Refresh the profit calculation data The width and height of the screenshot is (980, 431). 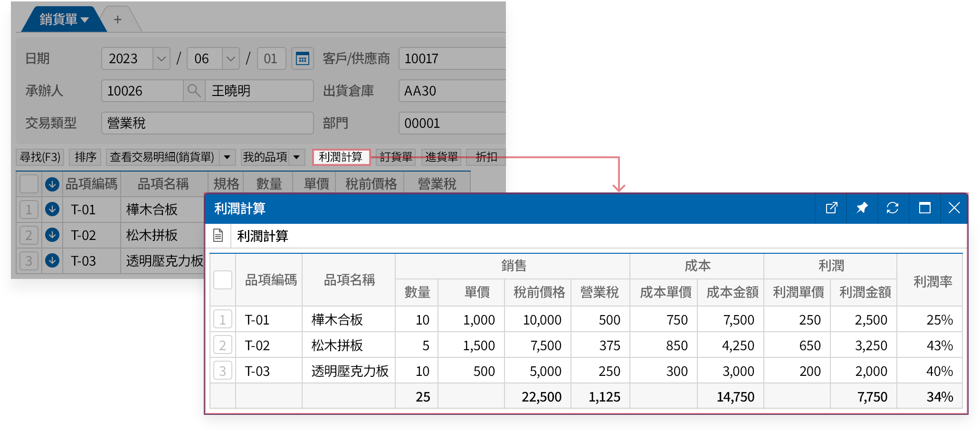893,208
